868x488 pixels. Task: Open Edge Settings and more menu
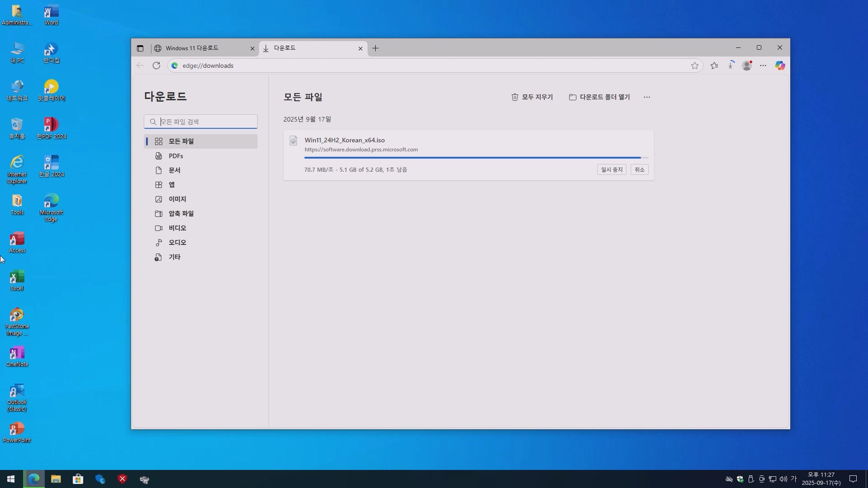763,66
